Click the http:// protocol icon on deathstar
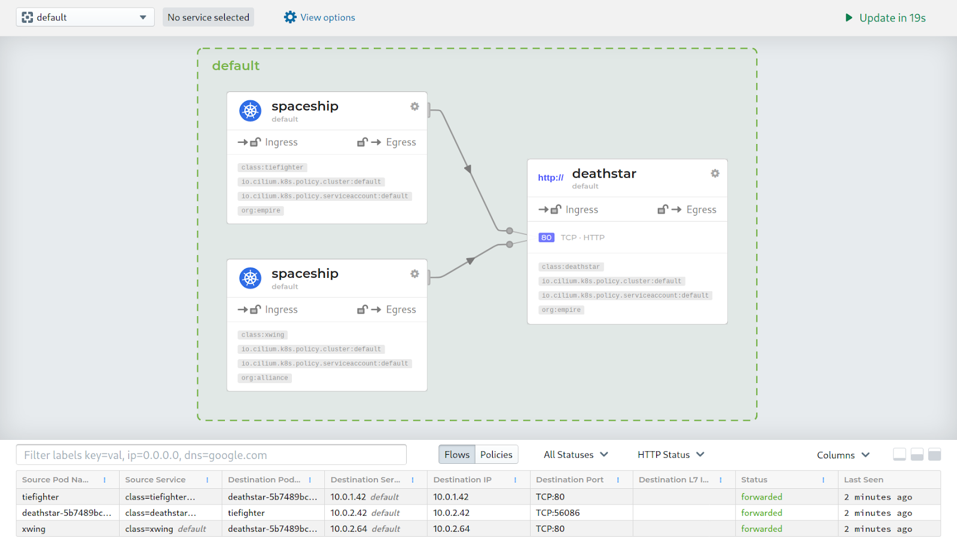This screenshot has width=957, height=560. 550,178
